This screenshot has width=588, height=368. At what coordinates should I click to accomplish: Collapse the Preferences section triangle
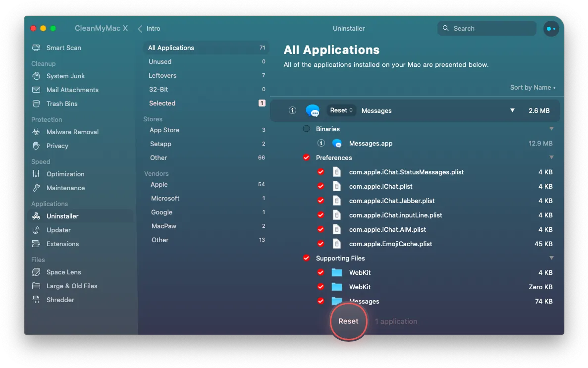pyautogui.click(x=551, y=158)
